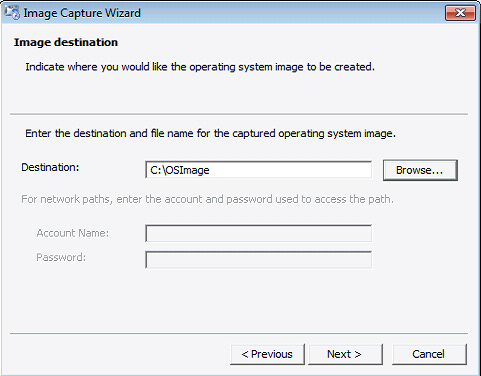481x376 pixels.
Task: Click the separator line below the header description
Action: (239, 114)
